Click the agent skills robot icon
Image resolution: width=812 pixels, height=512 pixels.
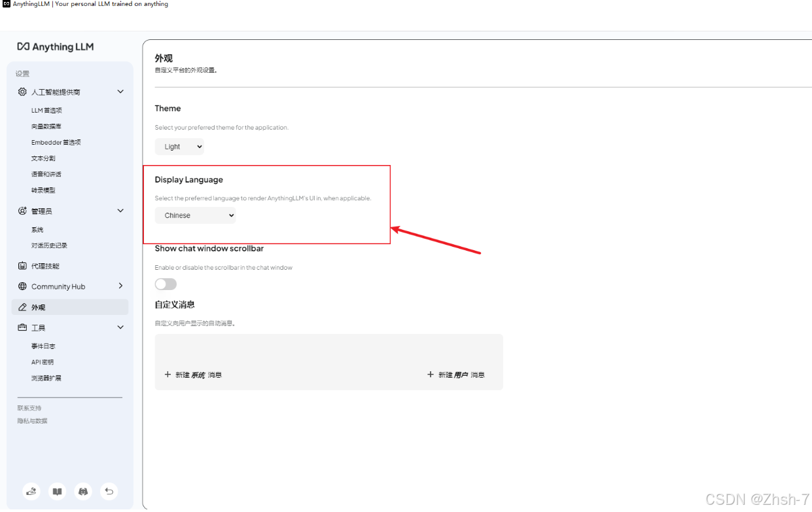(23, 266)
